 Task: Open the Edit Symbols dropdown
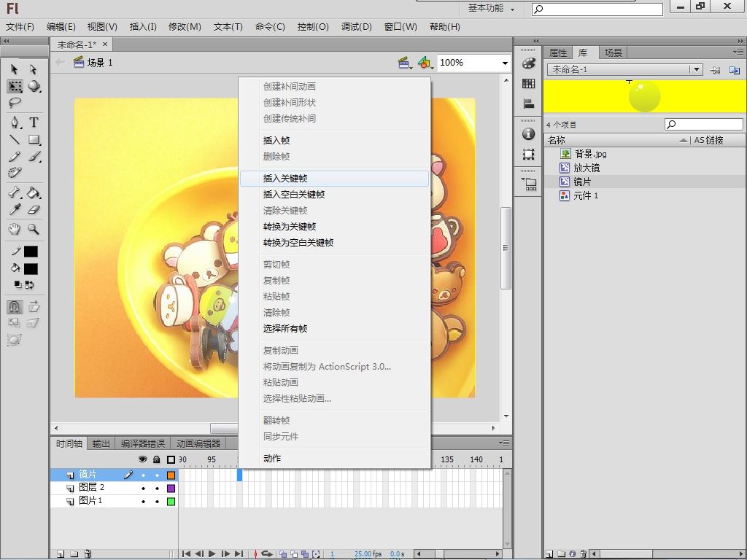(x=425, y=63)
